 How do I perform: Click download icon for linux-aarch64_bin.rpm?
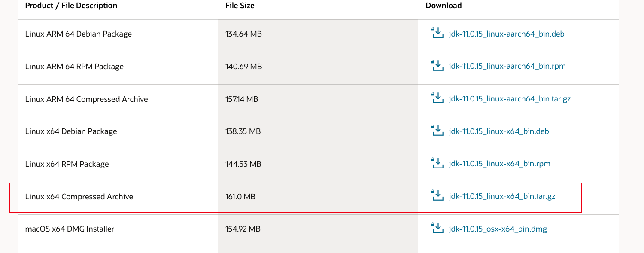click(436, 66)
